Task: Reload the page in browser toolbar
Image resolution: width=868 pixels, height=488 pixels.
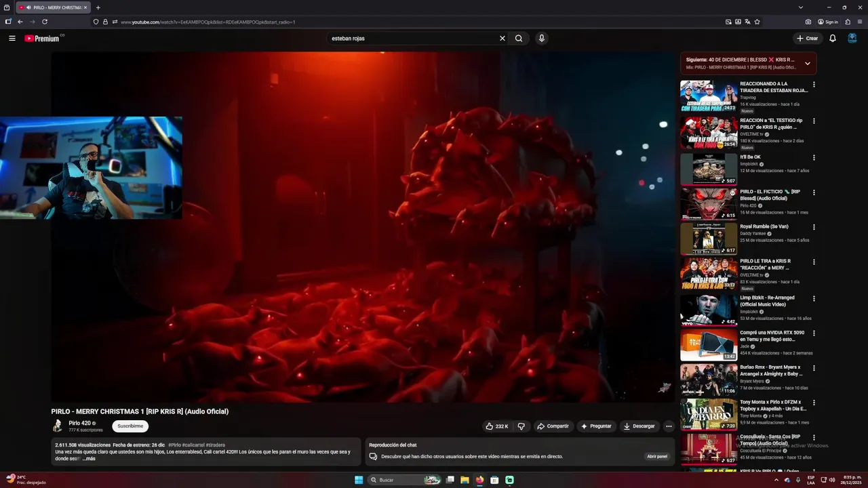Action: [45, 22]
